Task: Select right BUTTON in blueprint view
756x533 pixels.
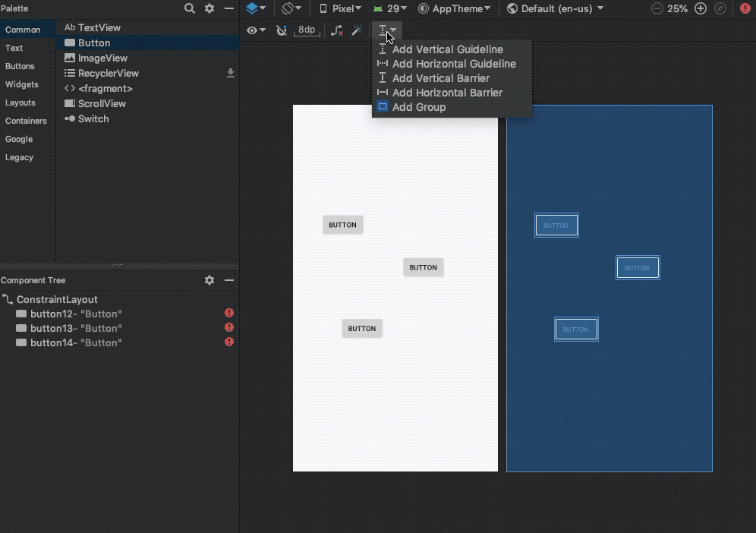Action: pyautogui.click(x=638, y=268)
